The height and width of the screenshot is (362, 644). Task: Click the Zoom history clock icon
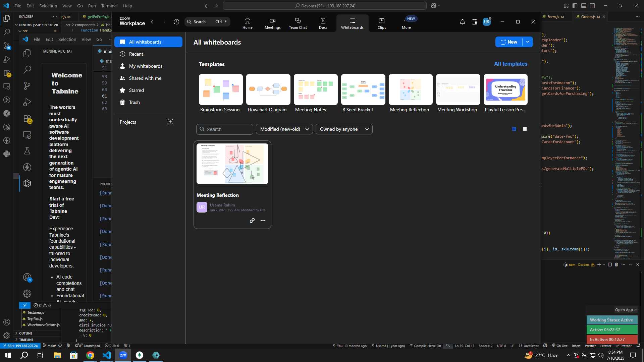click(x=176, y=22)
